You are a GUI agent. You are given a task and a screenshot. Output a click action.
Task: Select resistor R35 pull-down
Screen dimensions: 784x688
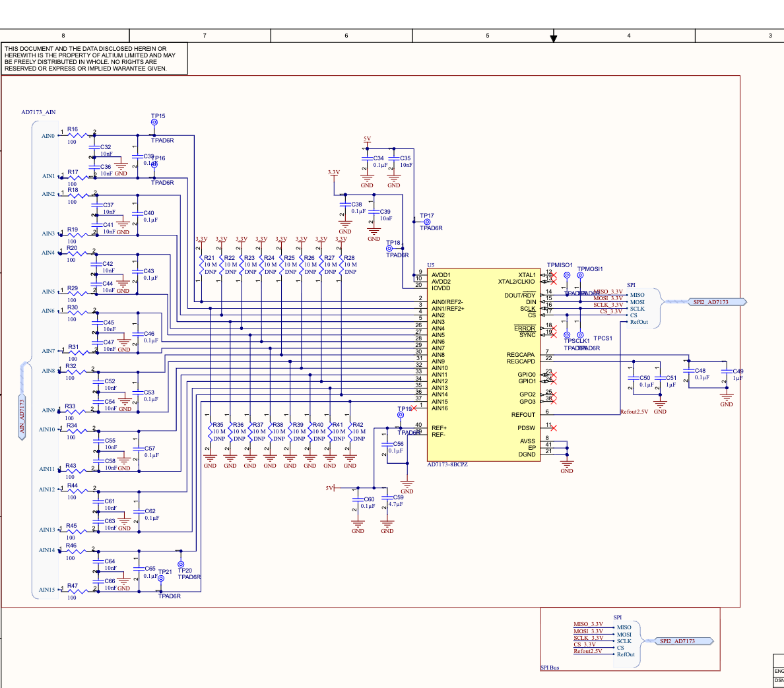click(x=211, y=431)
